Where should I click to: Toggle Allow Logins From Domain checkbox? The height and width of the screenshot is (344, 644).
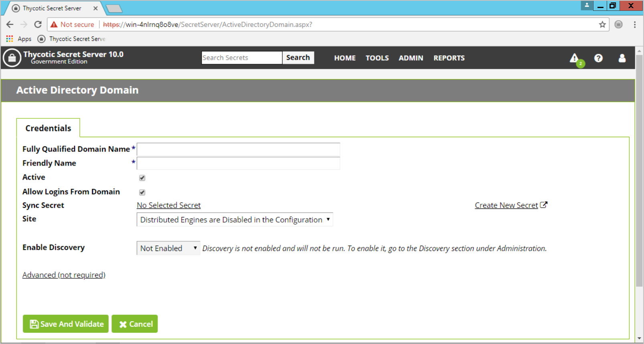coord(142,192)
